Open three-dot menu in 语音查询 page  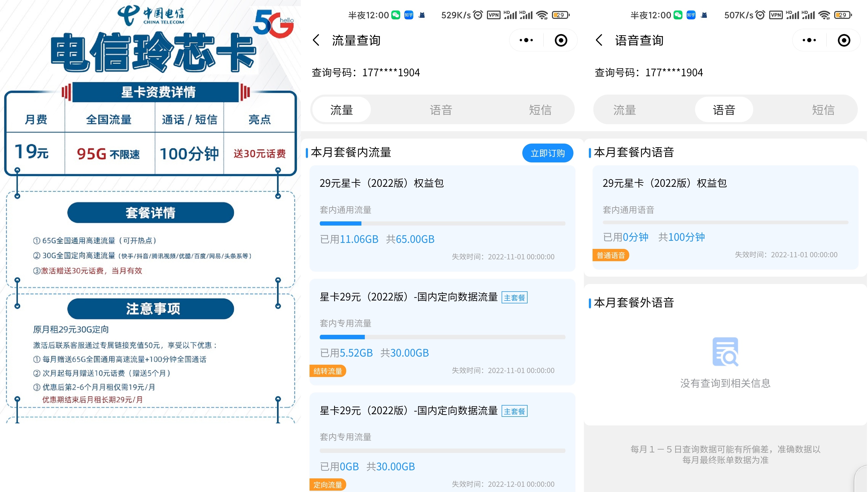pyautogui.click(x=809, y=40)
